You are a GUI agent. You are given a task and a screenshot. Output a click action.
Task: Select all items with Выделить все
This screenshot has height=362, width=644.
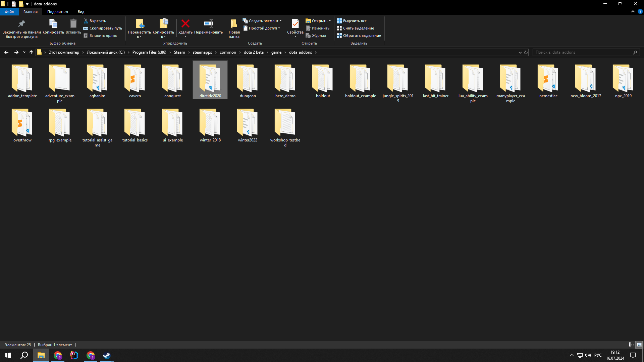[x=352, y=21]
